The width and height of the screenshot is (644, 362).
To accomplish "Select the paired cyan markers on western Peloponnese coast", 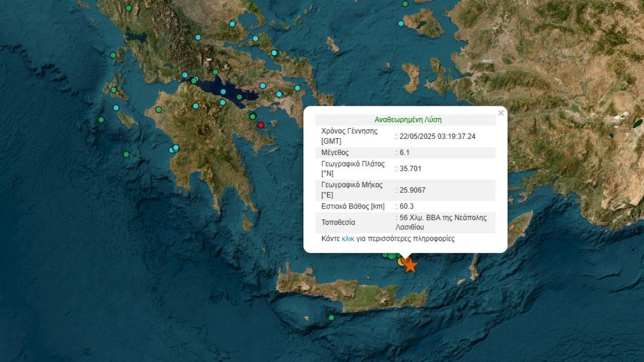I will 174,149.
